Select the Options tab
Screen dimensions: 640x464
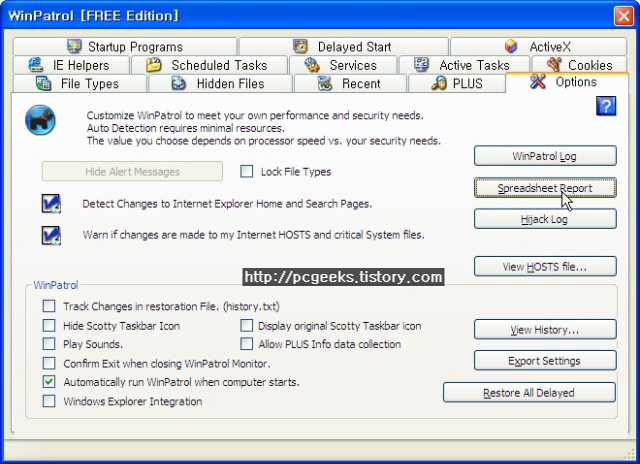click(x=567, y=82)
